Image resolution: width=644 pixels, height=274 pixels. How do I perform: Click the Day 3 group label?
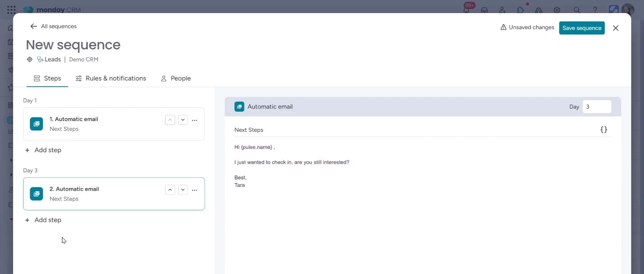pyautogui.click(x=30, y=170)
